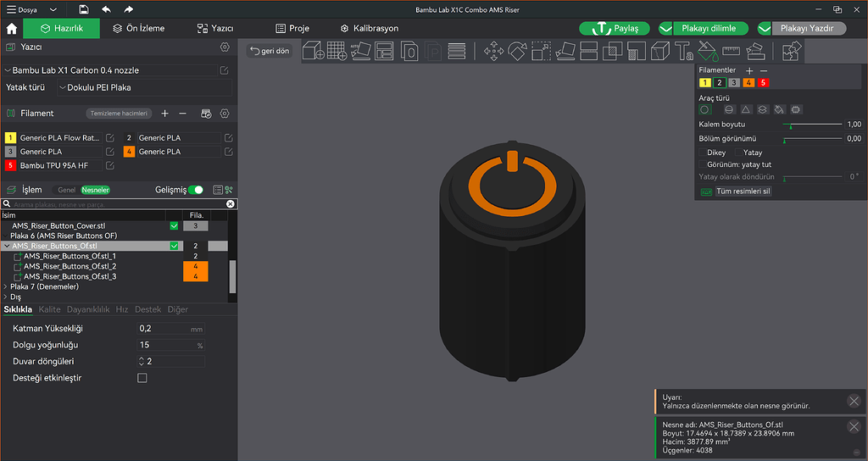Select the triangle tool type
Image resolution: width=868 pixels, height=461 pixels.
[746, 109]
